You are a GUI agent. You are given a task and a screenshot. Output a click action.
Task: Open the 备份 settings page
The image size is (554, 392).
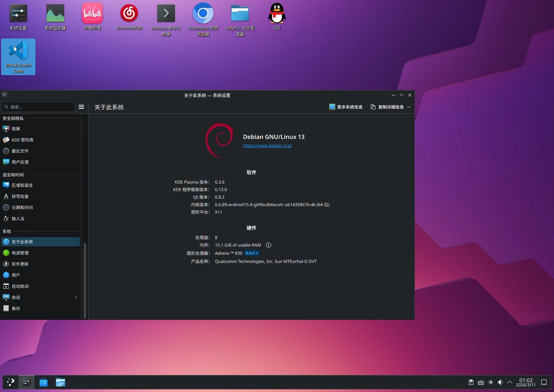click(41, 308)
